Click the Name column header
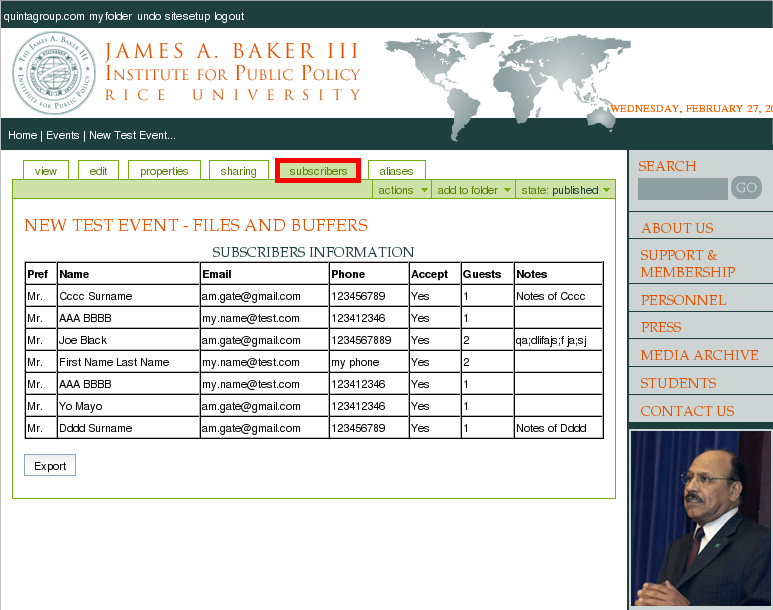 [128, 274]
